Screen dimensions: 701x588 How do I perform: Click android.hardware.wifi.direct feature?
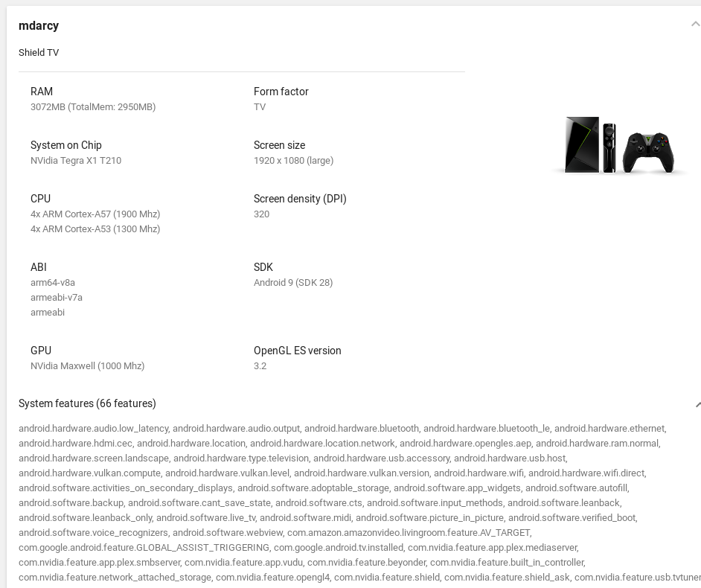pyautogui.click(x=586, y=473)
